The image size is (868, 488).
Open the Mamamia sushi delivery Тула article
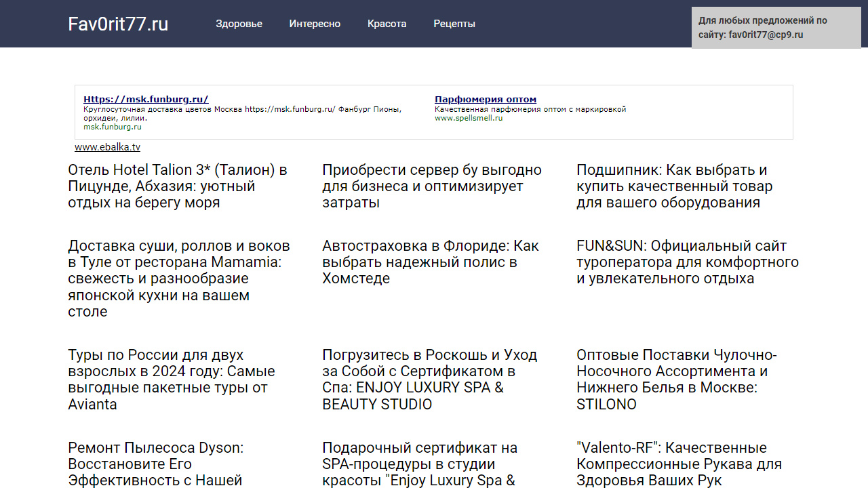[179, 278]
